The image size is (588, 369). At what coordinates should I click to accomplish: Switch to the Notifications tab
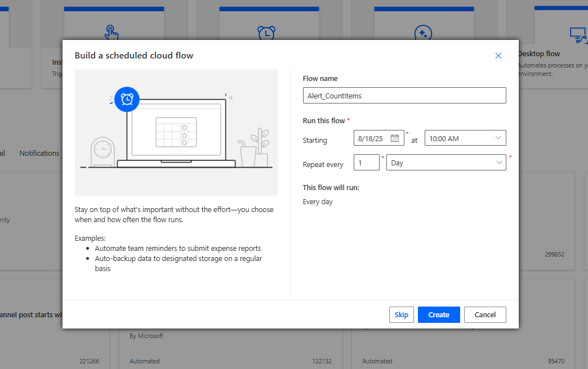point(39,153)
